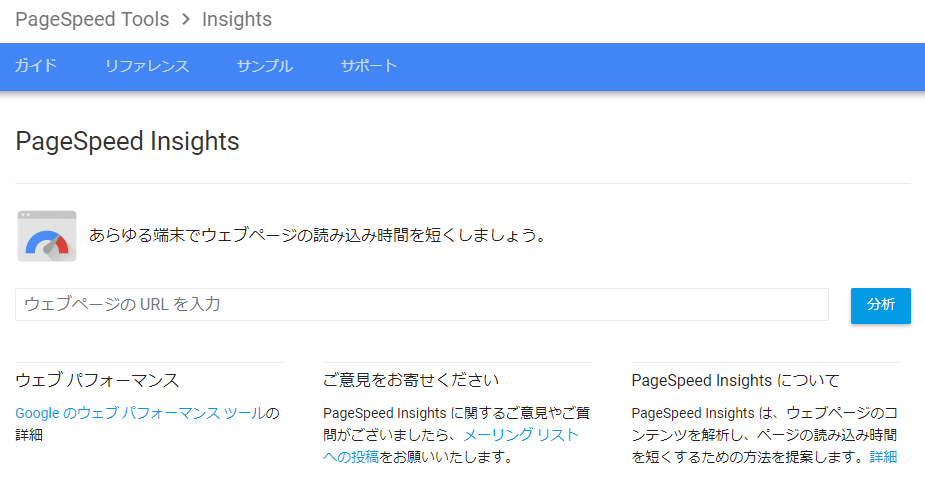The image size is (925, 496).
Task: Open the ガイド tab
Action: coord(36,66)
